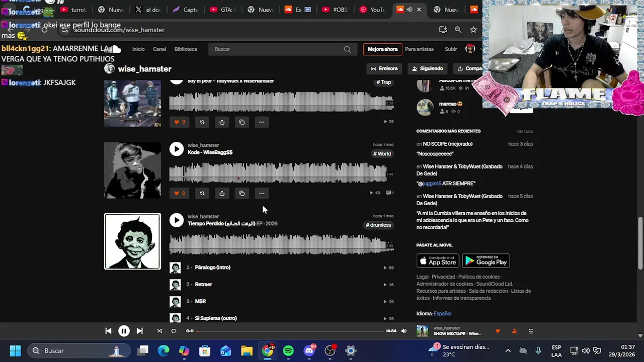Mute the playing SoundCloud browser tab
644x362 pixels.
410,10
